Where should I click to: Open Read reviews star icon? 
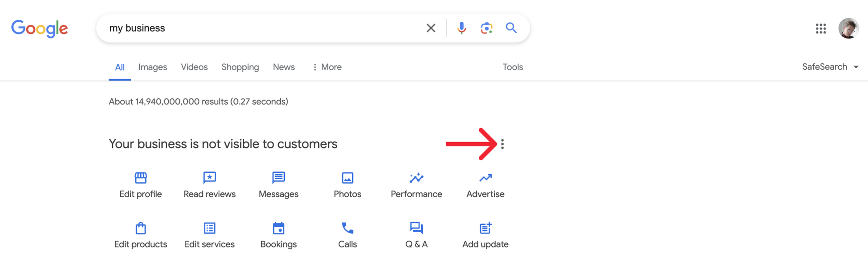pos(210,178)
